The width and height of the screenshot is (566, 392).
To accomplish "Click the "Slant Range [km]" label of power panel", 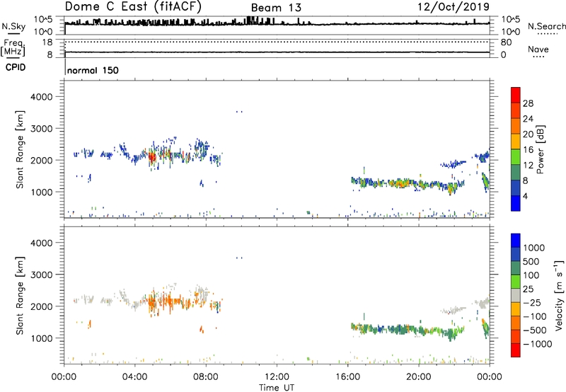I will tap(20, 149).
